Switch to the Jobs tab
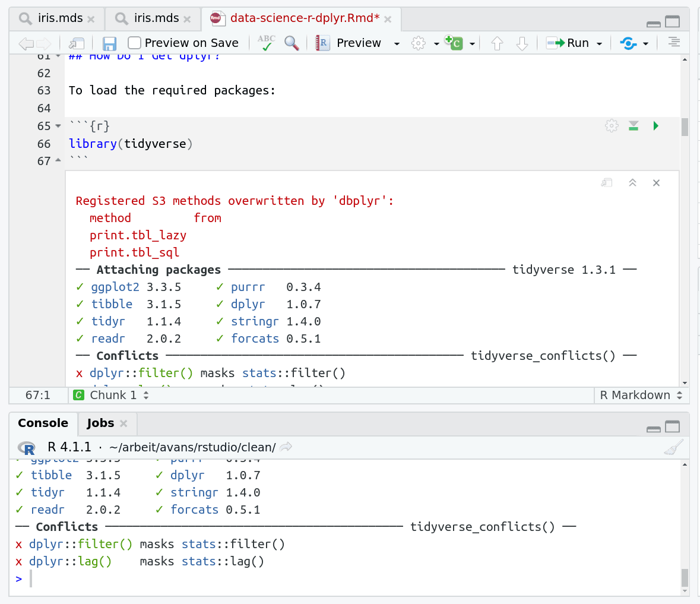The image size is (700, 604). (x=101, y=423)
